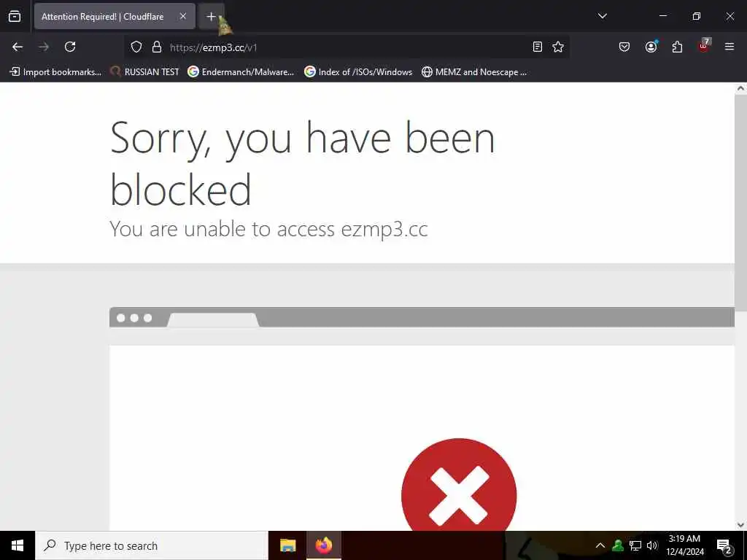Screen dimensions: 747x560
Task: Open the volume speaker control
Action: (652, 545)
